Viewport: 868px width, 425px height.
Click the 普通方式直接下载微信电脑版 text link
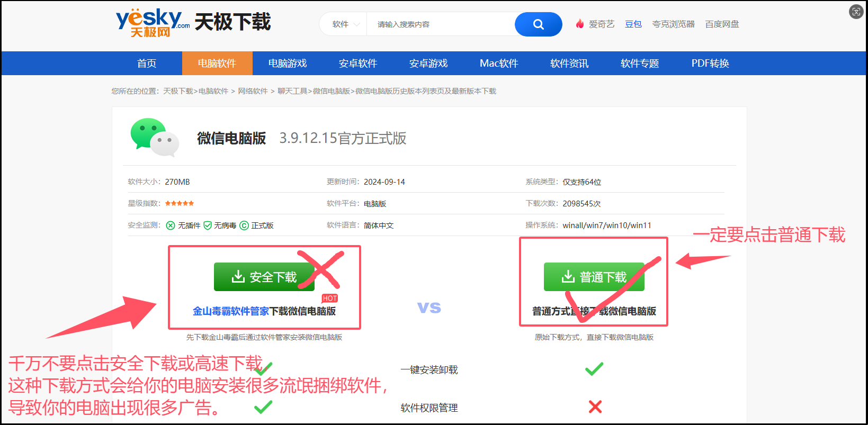tap(594, 311)
